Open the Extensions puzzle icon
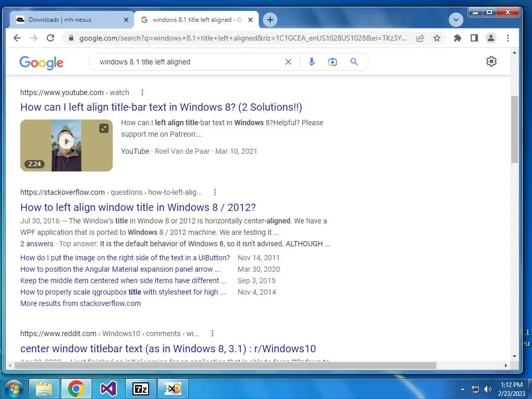 tap(458, 38)
